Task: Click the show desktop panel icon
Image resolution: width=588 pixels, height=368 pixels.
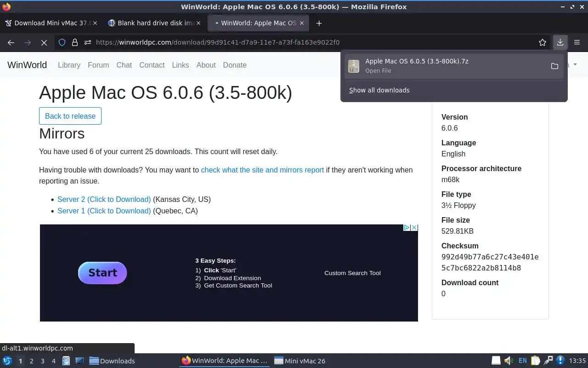Action: click(79, 361)
